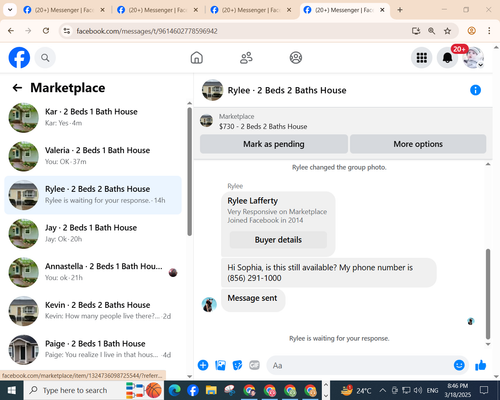This screenshot has width=500, height=400.
Task: Switch to first Messenger tab
Action: point(64,10)
